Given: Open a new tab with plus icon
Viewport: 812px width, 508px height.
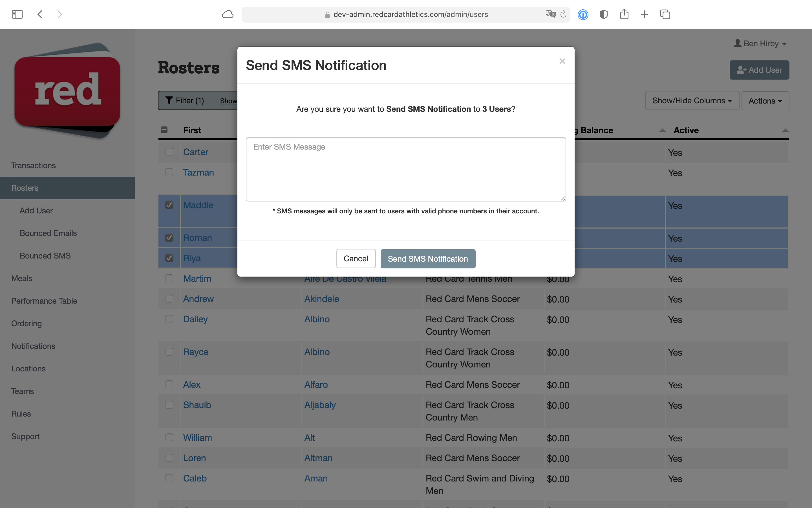Looking at the screenshot, I should click(644, 14).
